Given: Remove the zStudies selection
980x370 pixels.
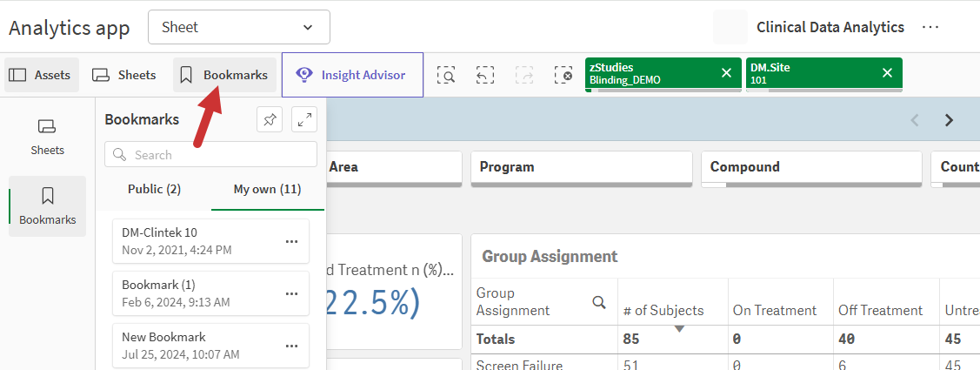Looking at the screenshot, I should tap(726, 73).
